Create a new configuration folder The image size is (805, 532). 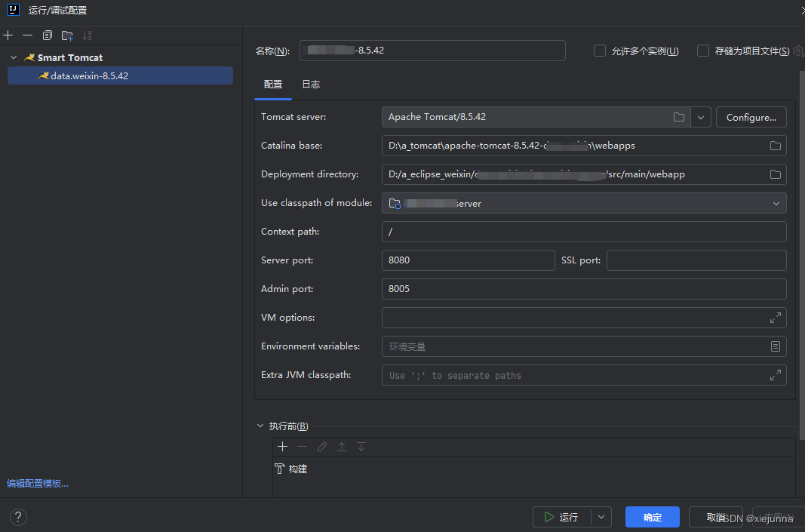click(67, 35)
